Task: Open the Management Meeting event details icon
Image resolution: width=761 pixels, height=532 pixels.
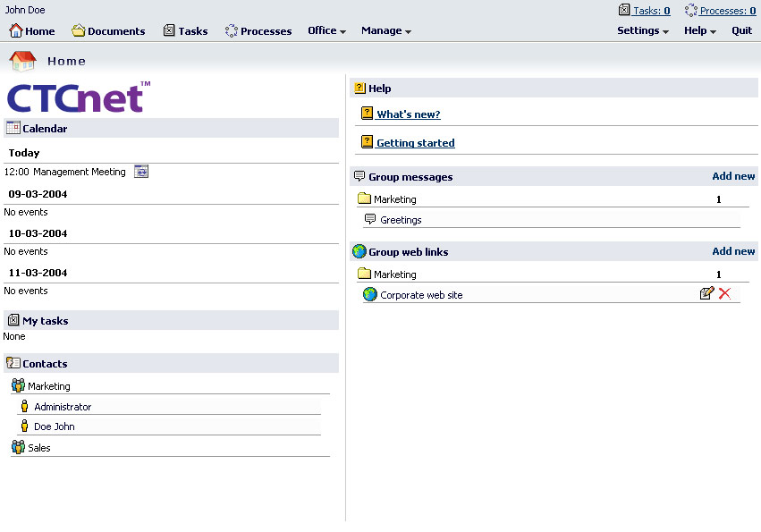Action: [141, 172]
